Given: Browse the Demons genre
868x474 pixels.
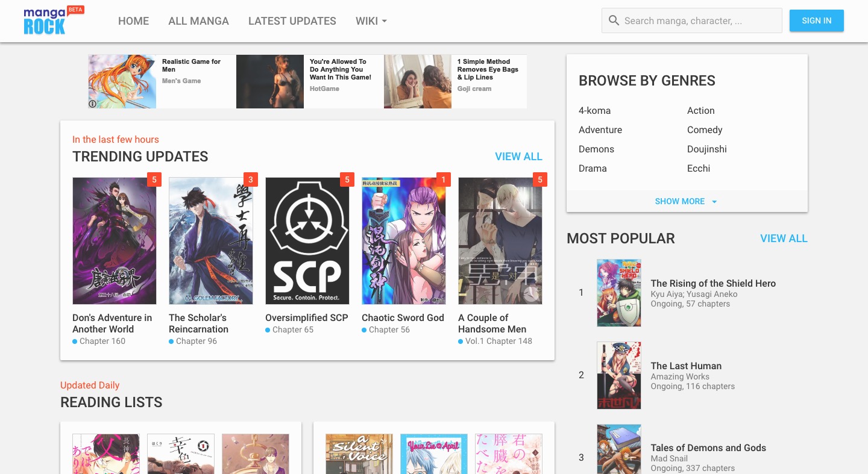Looking at the screenshot, I should coord(596,149).
